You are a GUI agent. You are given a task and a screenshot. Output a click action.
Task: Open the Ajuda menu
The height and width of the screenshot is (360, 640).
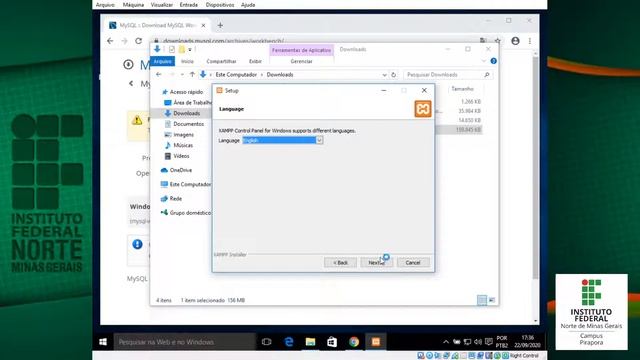point(248,5)
